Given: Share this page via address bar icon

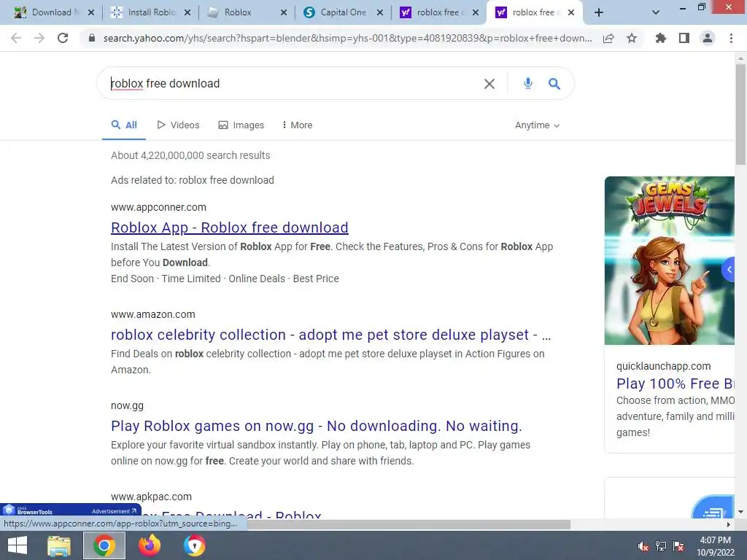Looking at the screenshot, I should [x=608, y=39].
